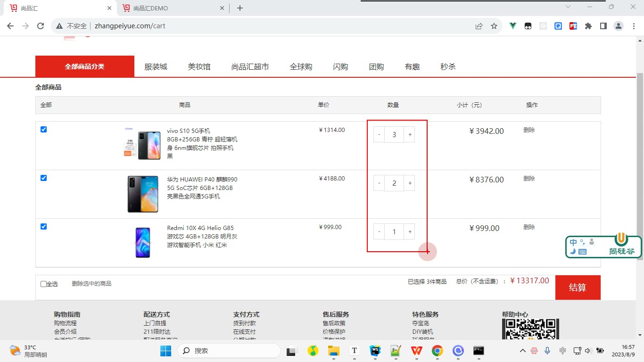Decrease vivo S10 quantity with minus
Viewport: 644px width, 362px height.
[379, 135]
